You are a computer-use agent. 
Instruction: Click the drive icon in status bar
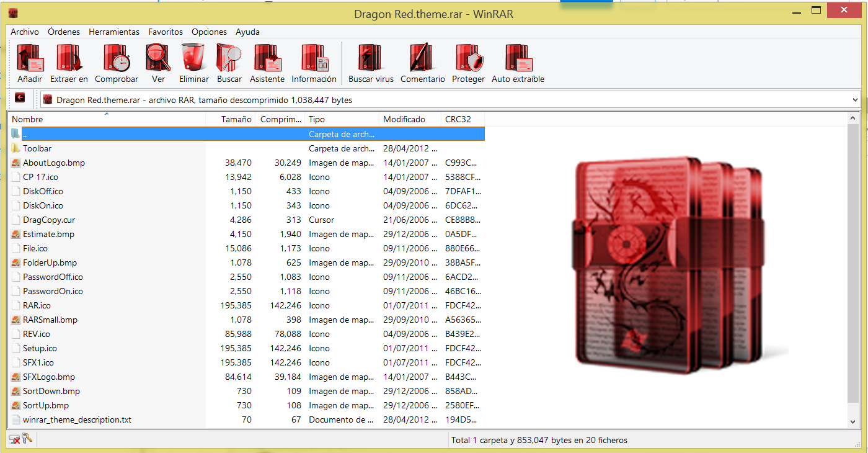[x=14, y=439]
